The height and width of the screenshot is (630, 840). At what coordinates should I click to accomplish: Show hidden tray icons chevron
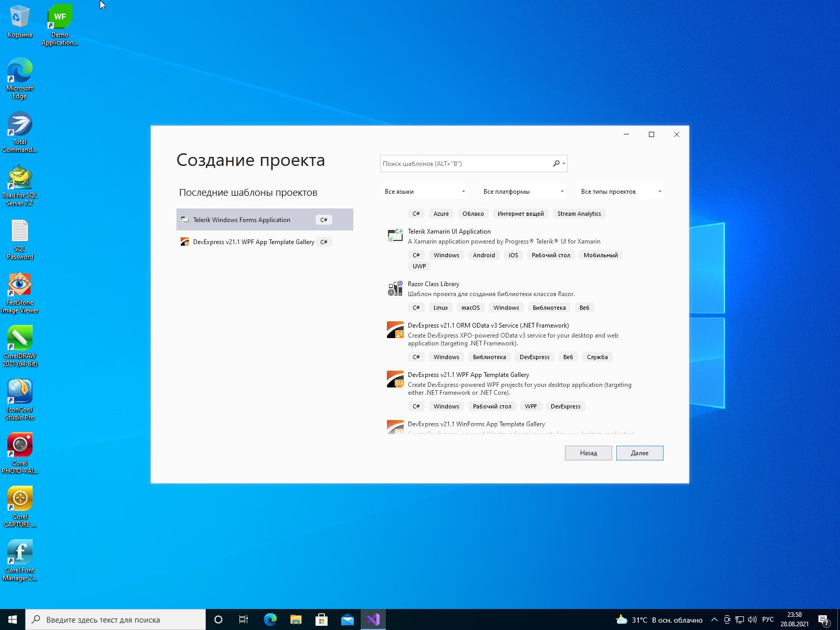[714, 619]
